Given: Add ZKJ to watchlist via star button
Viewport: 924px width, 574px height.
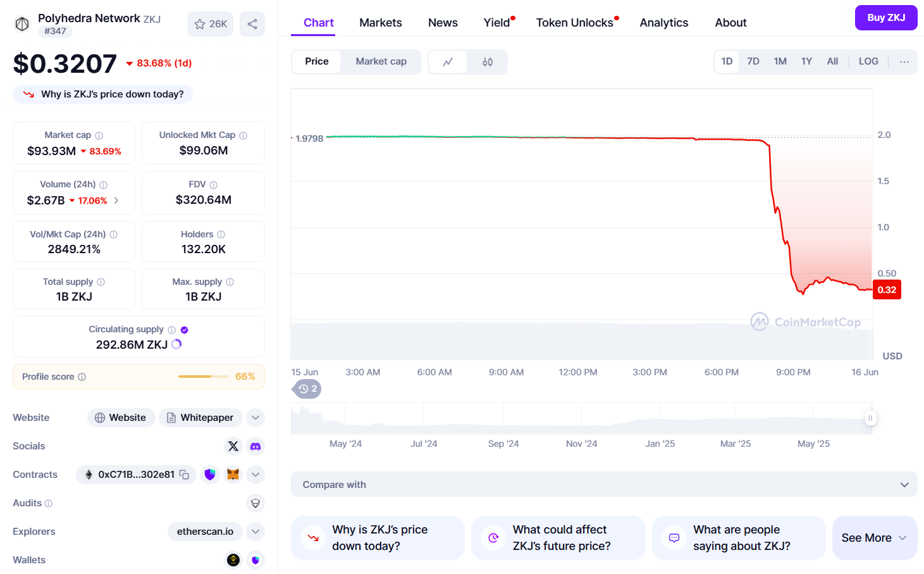Looking at the screenshot, I should (x=210, y=23).
